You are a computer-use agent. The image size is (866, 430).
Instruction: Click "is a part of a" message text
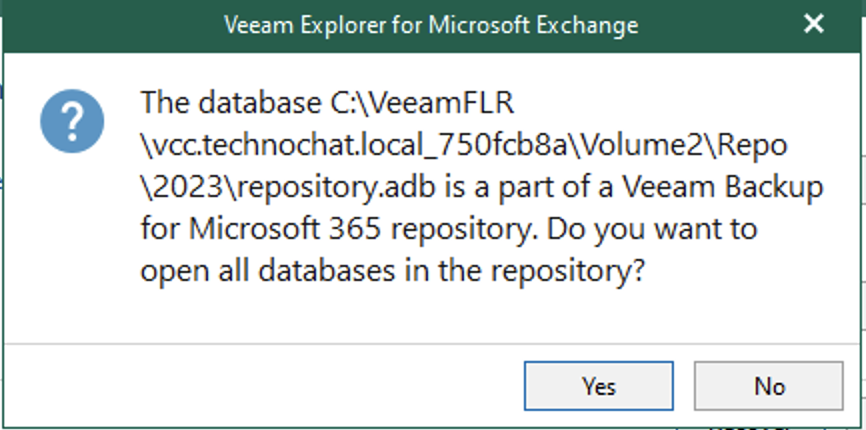507,188
